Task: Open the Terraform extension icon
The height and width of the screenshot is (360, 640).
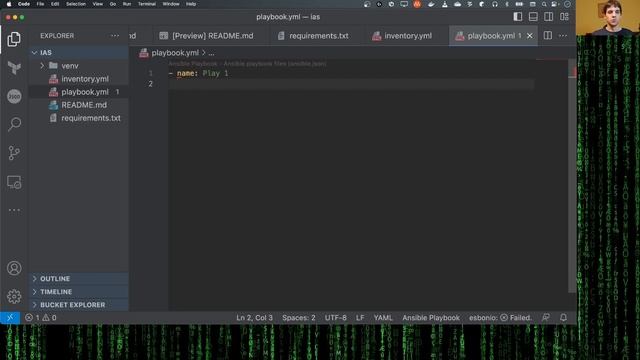Action: point(14,68)
